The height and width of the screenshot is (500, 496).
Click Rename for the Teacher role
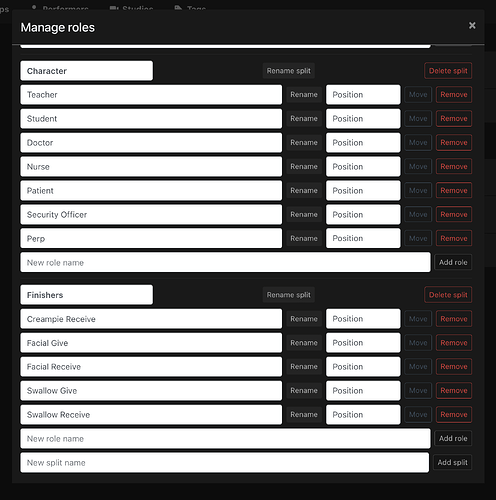click(304, 95)
